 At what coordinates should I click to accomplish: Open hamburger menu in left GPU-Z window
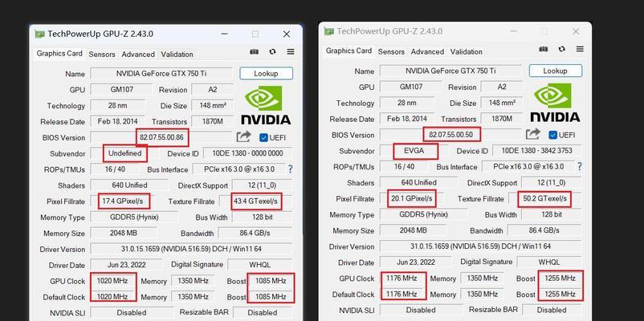coord(291,51)
